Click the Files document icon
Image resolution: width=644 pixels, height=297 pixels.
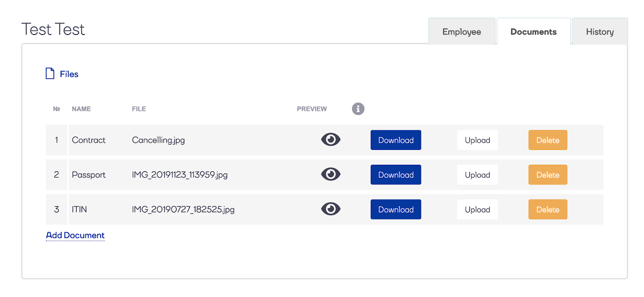[x=50, y=74]
